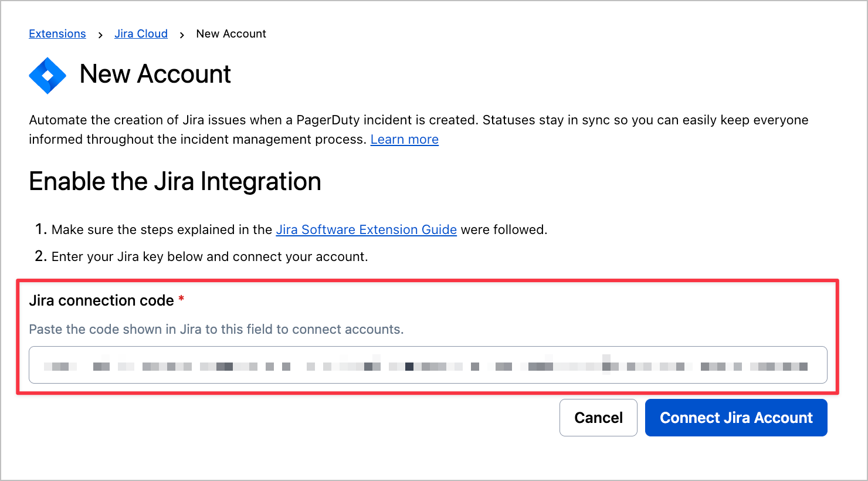The width and height of the screenshot is (868, 481).
Task: Click the 'Enter your Jira key' step text
Action: (209, 257)
